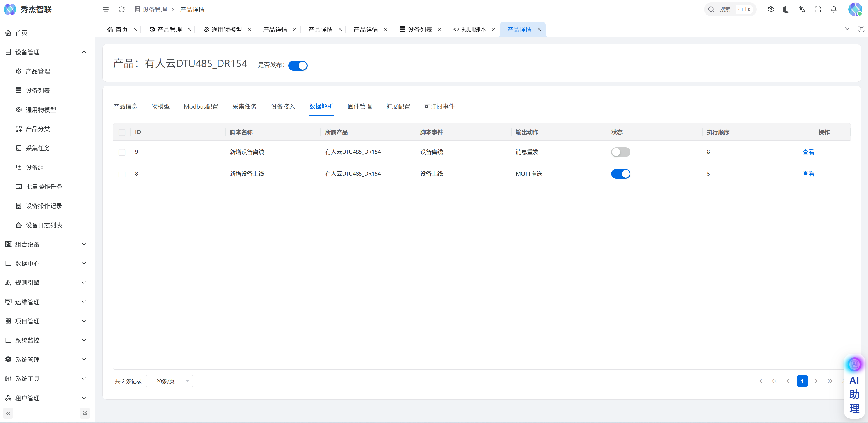Screen dimensions: 868x423
Task: Toggle the 是否发布 publish switch
Action: click(298, 65)
